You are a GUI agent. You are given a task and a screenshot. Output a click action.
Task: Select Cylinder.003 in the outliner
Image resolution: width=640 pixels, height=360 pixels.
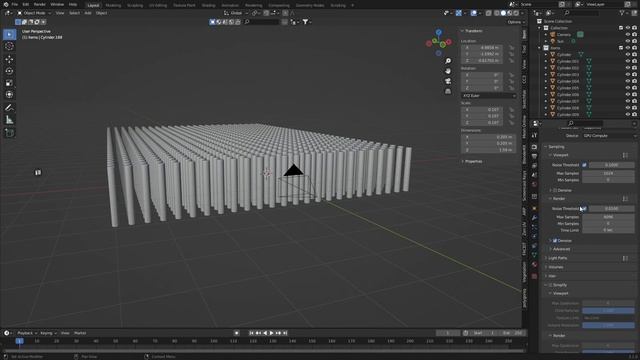[x=568, y=75]
